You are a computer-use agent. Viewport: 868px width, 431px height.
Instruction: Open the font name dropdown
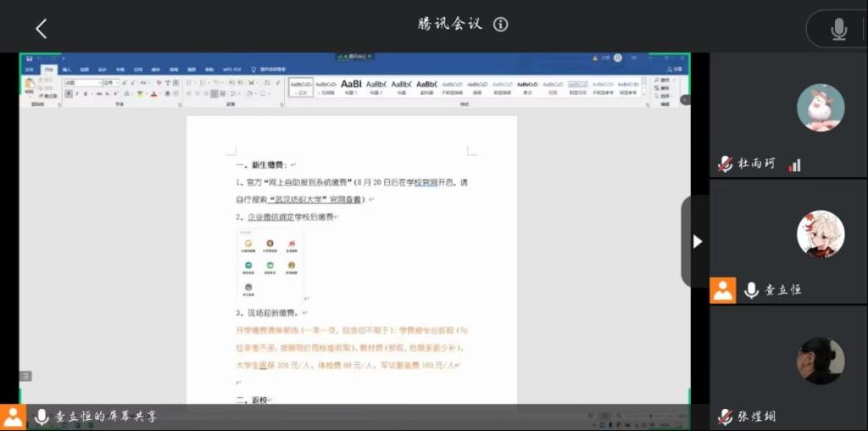click(x=83, y=83)
